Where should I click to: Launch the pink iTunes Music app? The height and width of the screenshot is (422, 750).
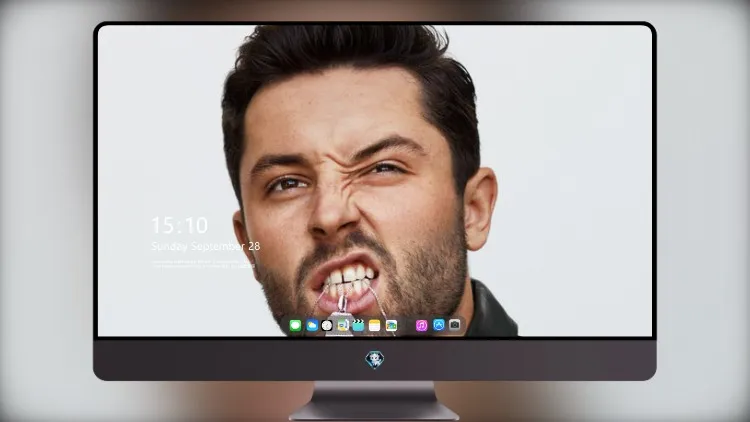(421, 326)
